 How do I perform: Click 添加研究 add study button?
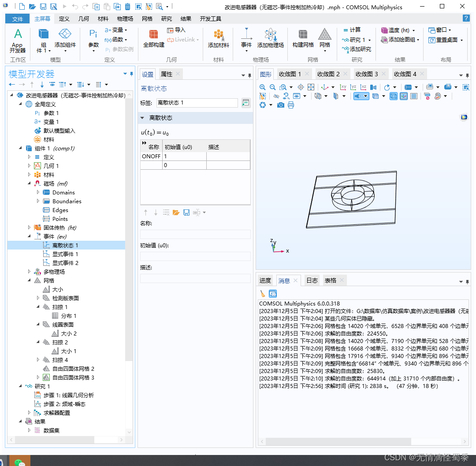357,49
